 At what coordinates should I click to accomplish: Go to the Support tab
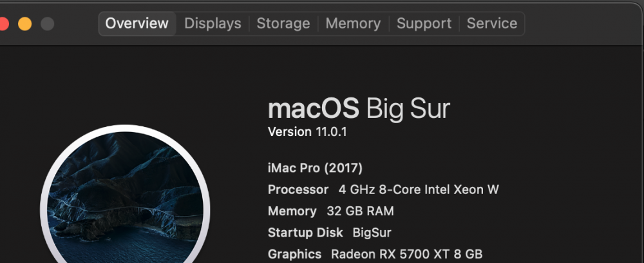[424, 23]
